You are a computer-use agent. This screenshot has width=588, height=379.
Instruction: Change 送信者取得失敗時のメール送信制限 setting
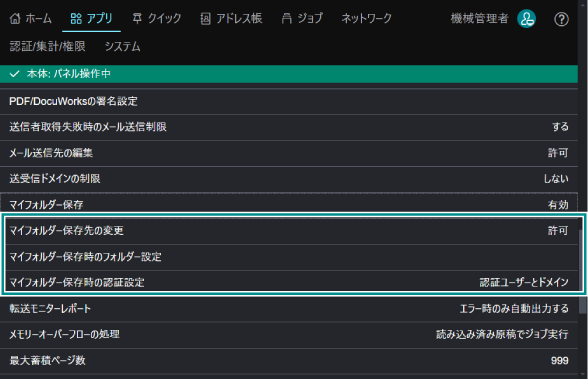289,127
